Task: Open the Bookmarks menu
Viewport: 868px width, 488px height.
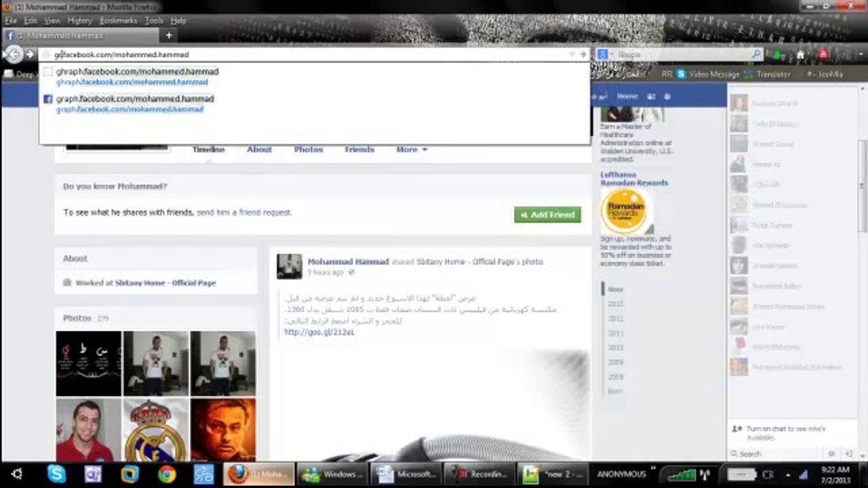Action: 119,21
